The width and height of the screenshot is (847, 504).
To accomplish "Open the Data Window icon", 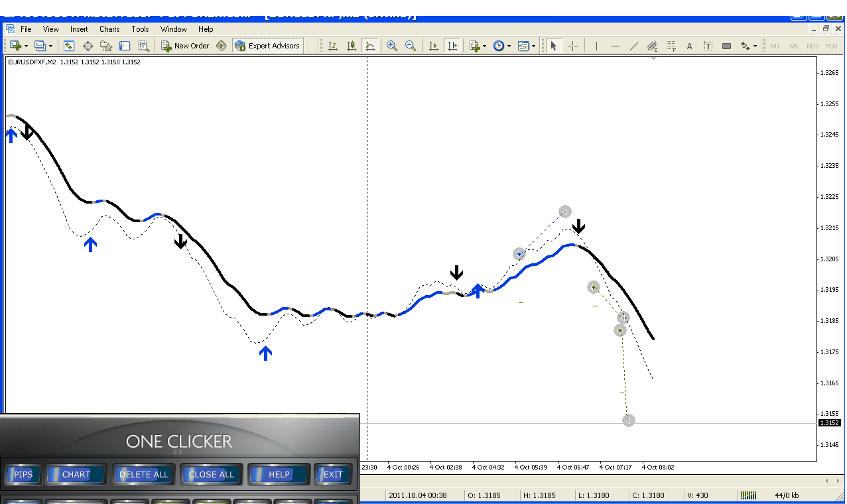I will tap(88, 46).
